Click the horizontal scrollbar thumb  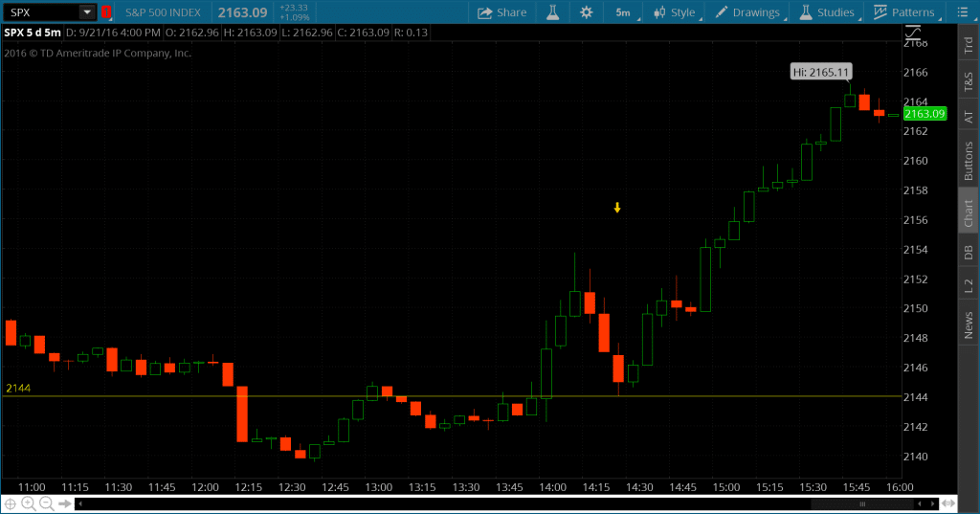click(x=861, y=503)
